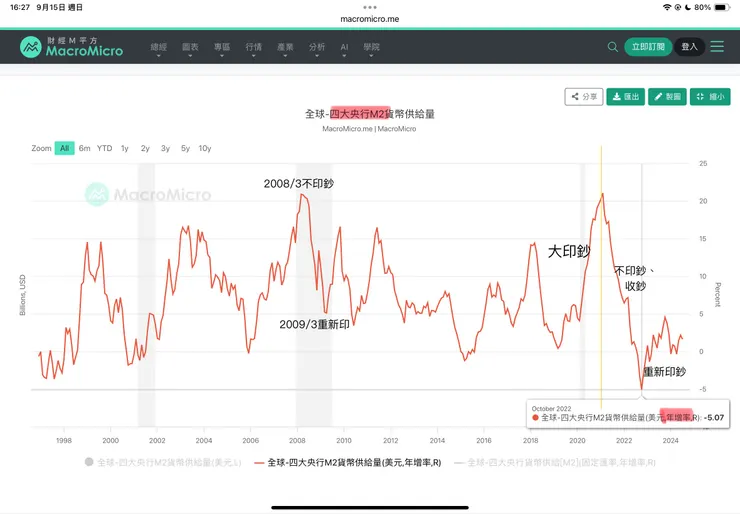Tap the three-dot multitasking control
Screen dimensions: 740x514
tap(370, 7)
